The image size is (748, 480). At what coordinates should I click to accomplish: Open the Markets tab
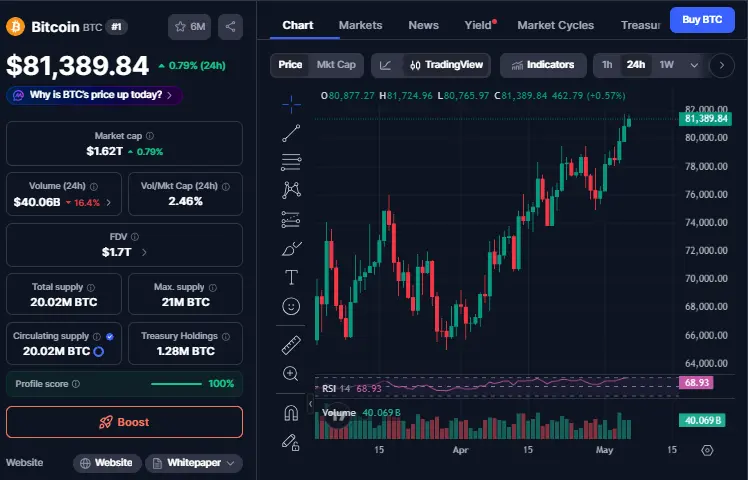click(360, 25)
